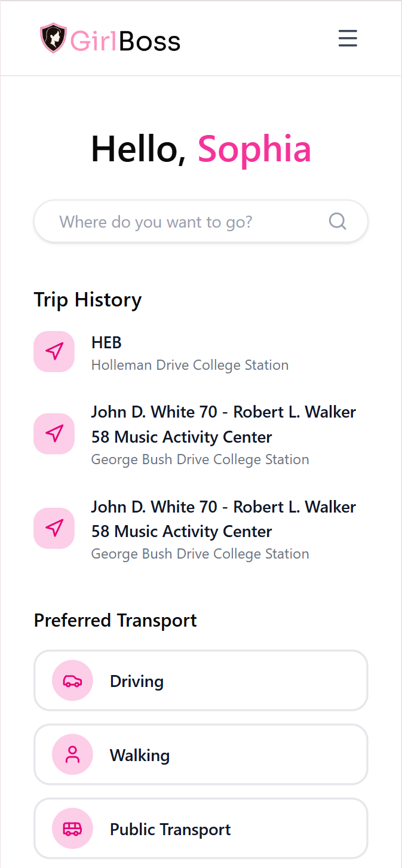The height and width of the screenshot is (868, 402).
Task: Click the person icon for Walking
Action: (72, 755)
